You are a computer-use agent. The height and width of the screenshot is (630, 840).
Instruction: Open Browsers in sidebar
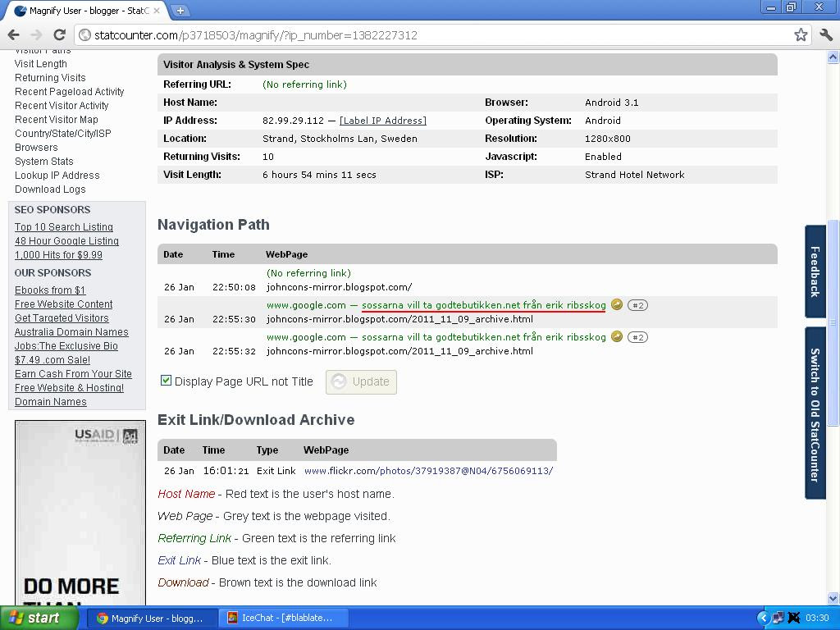(x=36, y=148)
